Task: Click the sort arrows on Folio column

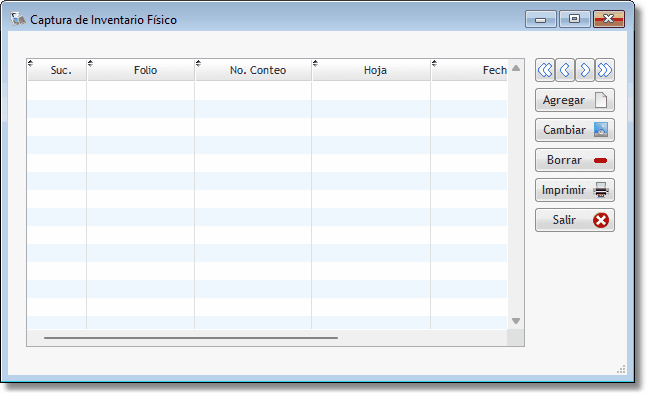Action: [90, 63]
